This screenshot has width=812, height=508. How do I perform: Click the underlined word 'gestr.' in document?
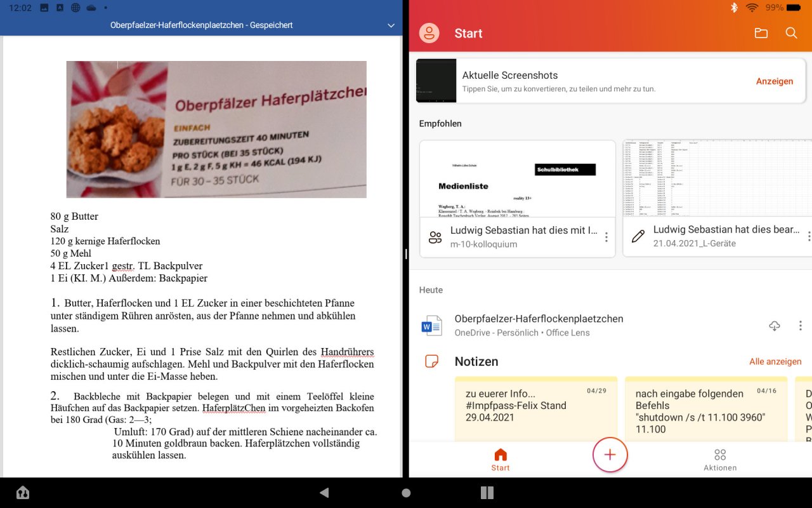click(124, 266)
